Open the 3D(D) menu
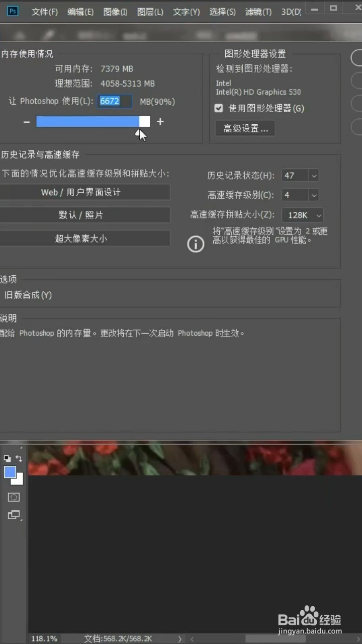This screenshot has width=362, height=644. [x=291, y=12]
